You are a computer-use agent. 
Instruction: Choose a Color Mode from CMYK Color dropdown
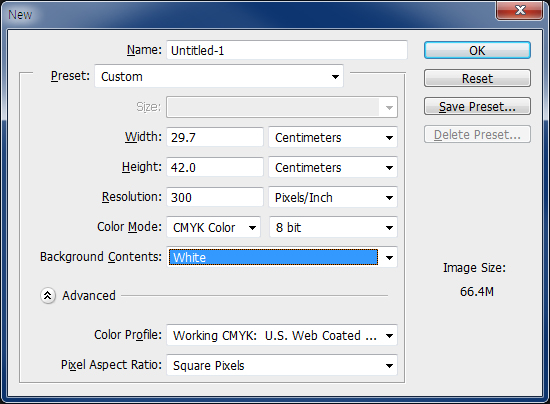coord(214,227)
